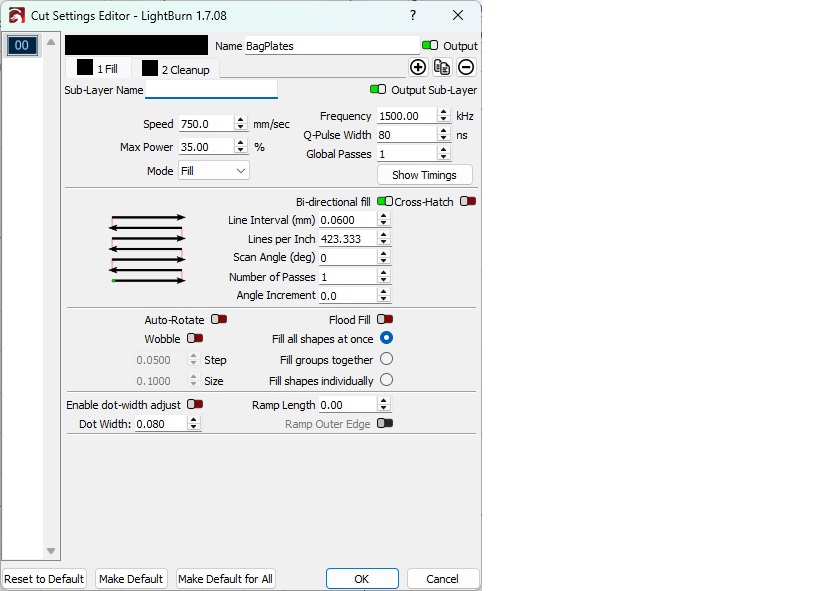Click the copy sub-layer icon
This screenshot has width=819, height=591.
tap(442, 67)
